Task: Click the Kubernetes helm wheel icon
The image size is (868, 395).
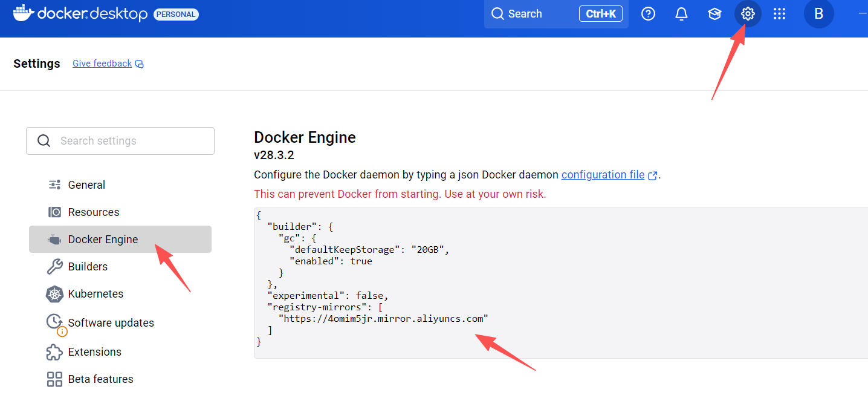Action: [x=54, y=294]
